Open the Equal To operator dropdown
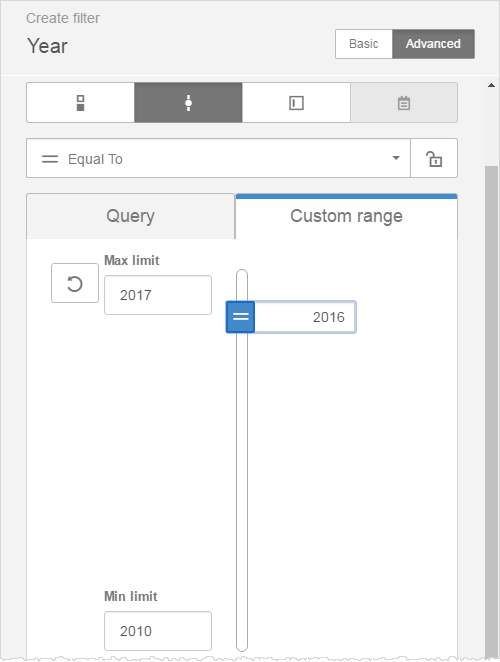Image resolution: width=500 pixels, height=662 pixels. 218,158
